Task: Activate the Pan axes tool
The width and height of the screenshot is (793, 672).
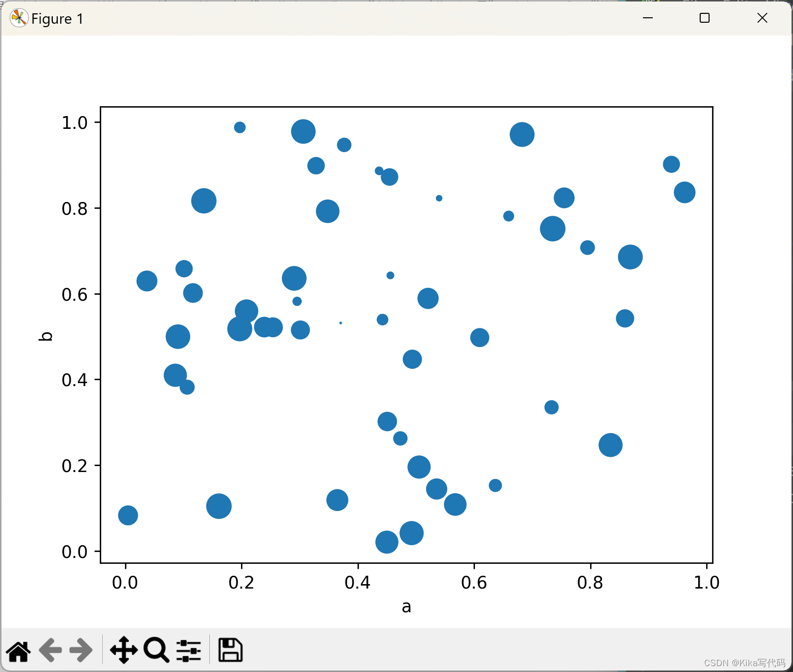Action: (123, 650)
